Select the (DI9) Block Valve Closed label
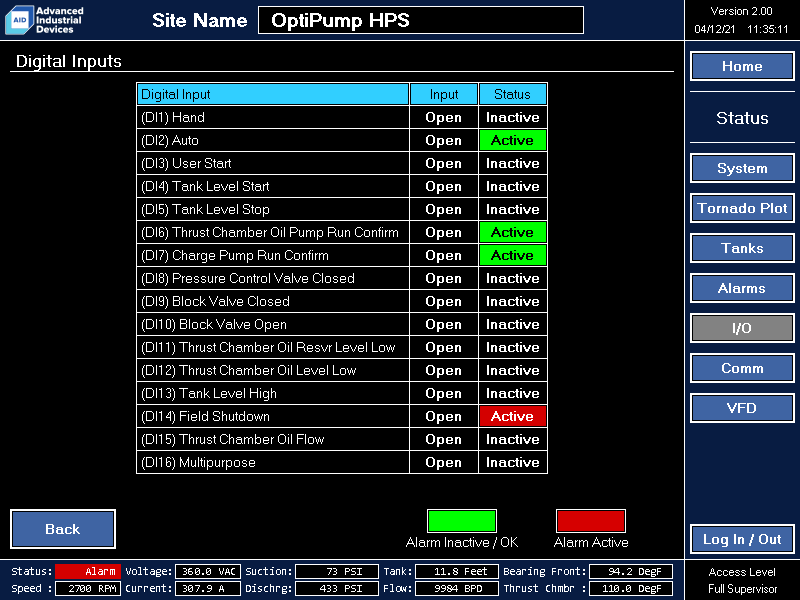 (215, 301)
